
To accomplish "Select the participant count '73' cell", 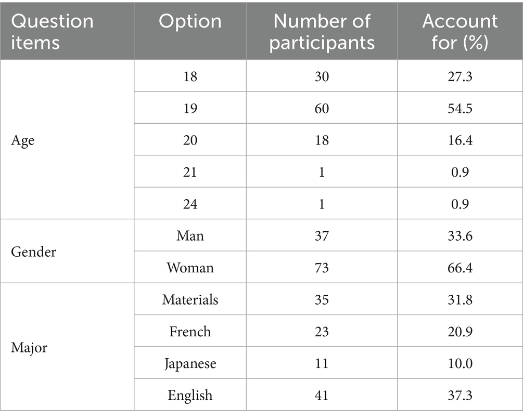I will point(322,268).
